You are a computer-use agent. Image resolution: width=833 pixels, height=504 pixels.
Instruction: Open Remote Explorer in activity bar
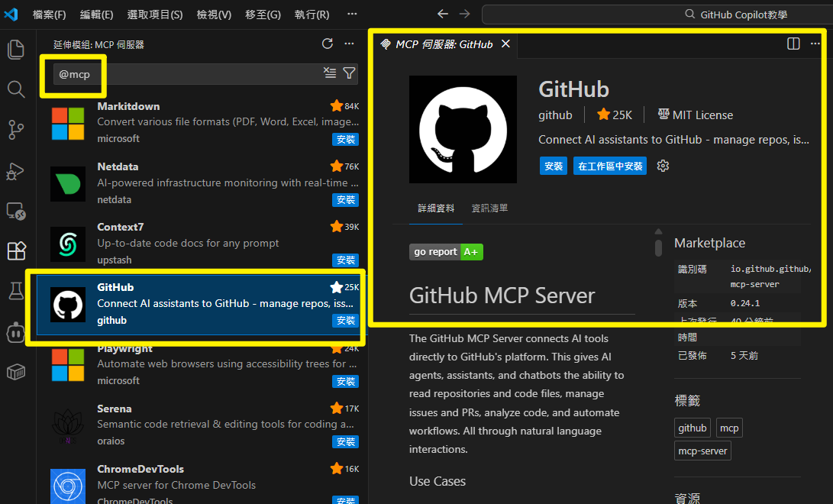point(16,211)
